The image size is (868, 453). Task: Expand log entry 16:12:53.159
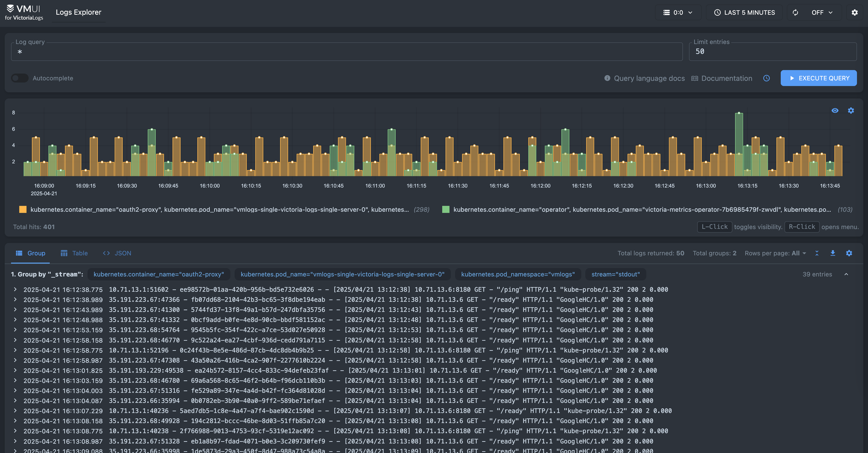coord(15,330)
